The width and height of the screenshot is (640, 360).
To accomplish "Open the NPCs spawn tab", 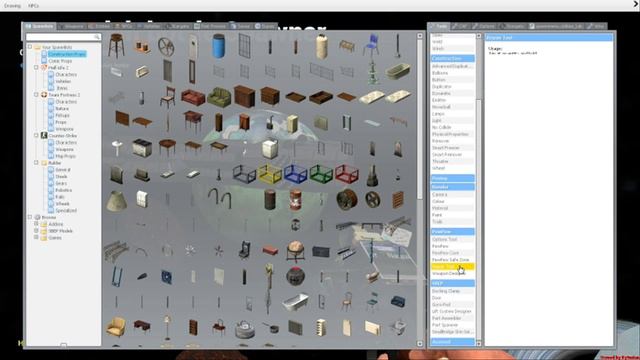I will 124,26.
